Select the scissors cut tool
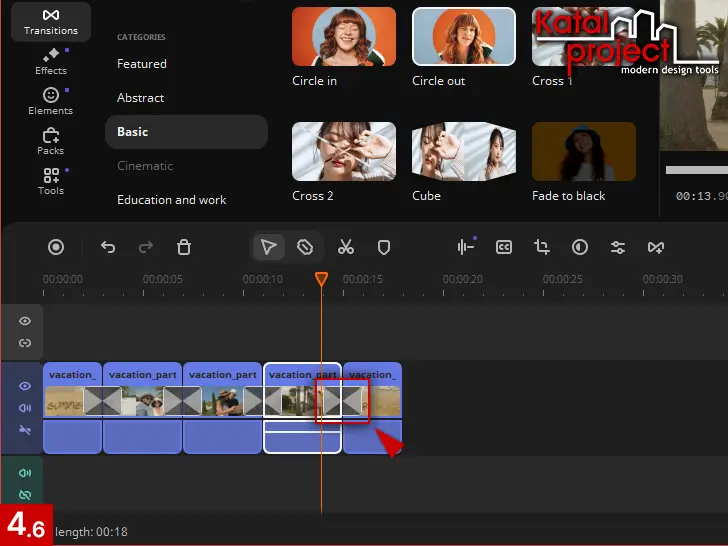Image resolution: width=728 pixels, height=546 pixels. pyautogui.click(x=346, y=247)
